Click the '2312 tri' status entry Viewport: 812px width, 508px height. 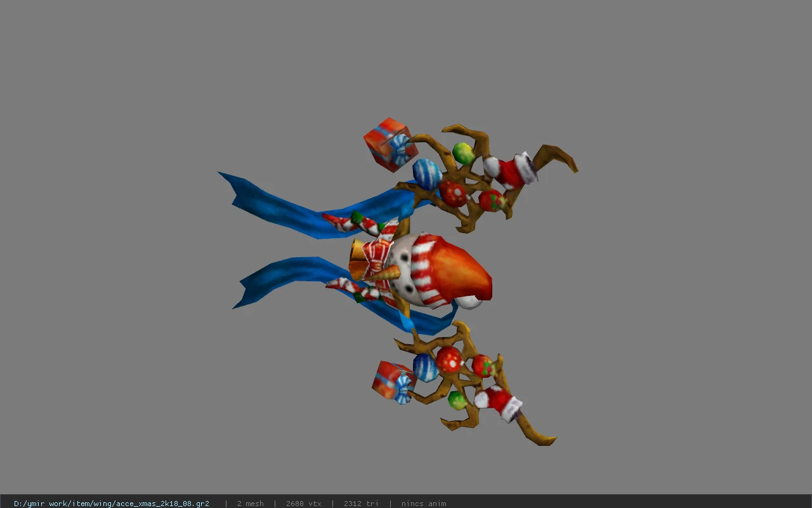tap(361, 504)
